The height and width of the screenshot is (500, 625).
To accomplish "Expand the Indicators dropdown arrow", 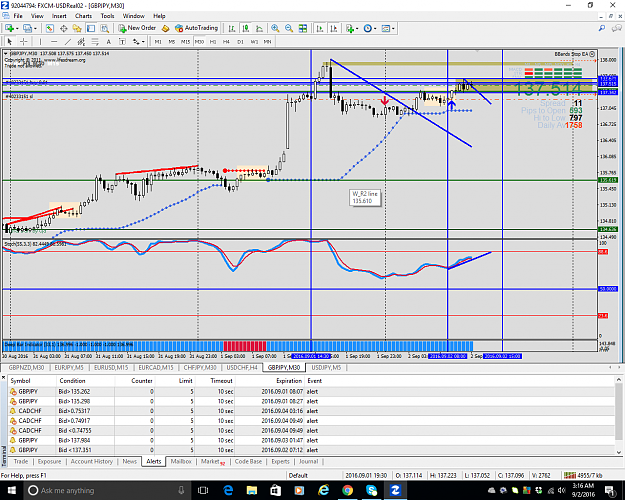I will click(357, 29).
